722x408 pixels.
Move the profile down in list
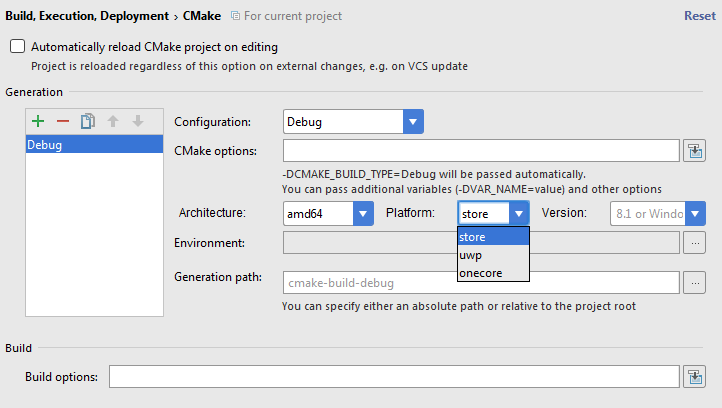pos(138,121)
